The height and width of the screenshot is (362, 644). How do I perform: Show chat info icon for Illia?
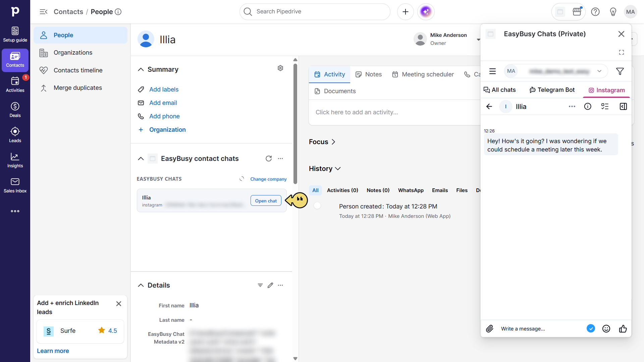[x=588, y=107]
